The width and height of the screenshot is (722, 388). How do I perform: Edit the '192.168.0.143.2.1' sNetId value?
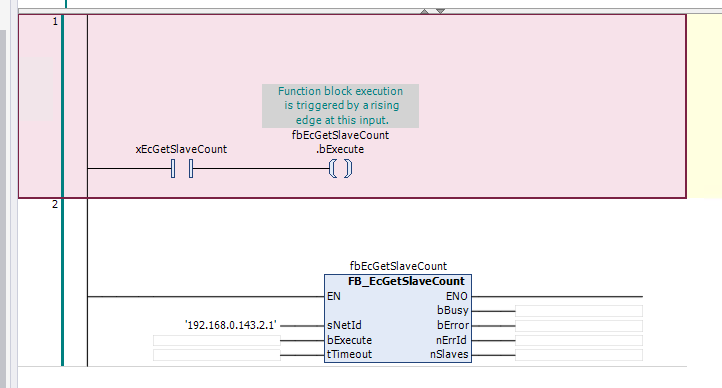[231, 325]
